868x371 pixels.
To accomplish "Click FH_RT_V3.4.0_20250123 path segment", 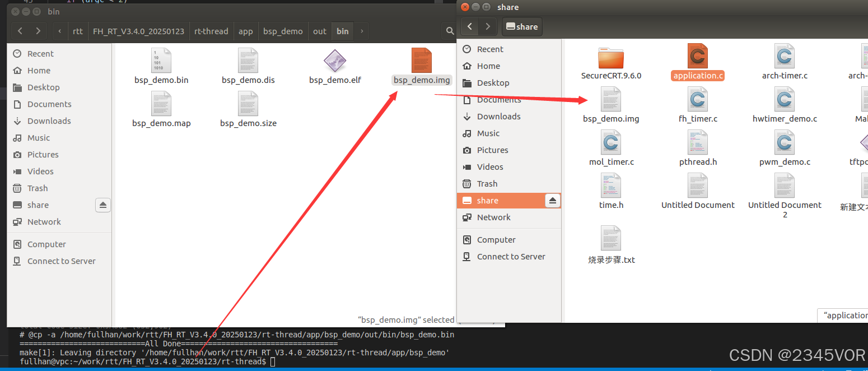I will (138, 31).
